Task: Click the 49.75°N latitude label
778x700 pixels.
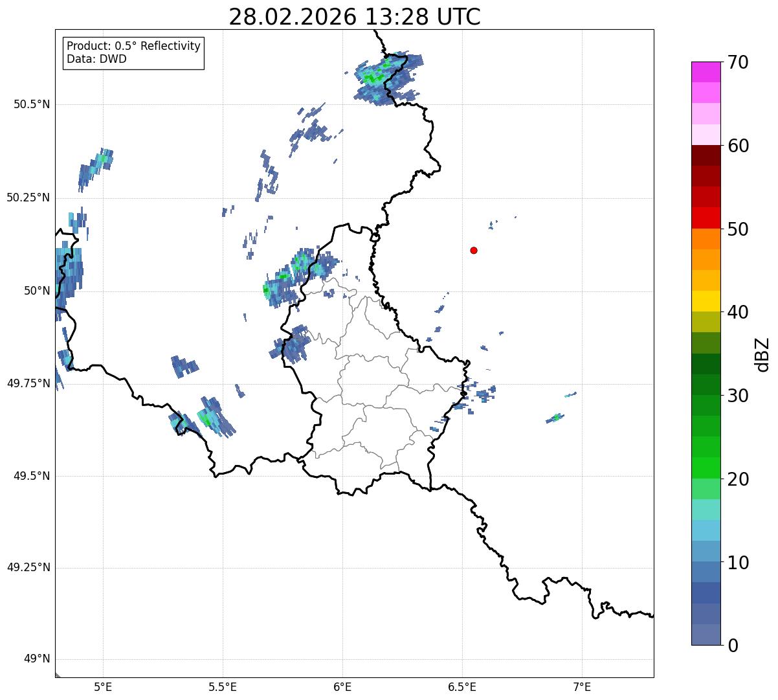Action: (x=28, y=383)
